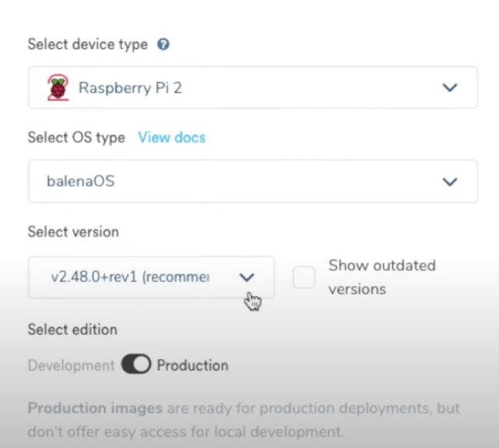Click the chevron arrow in the version selector
Viewport: 499px width, 448px height.
click(247, 277)
